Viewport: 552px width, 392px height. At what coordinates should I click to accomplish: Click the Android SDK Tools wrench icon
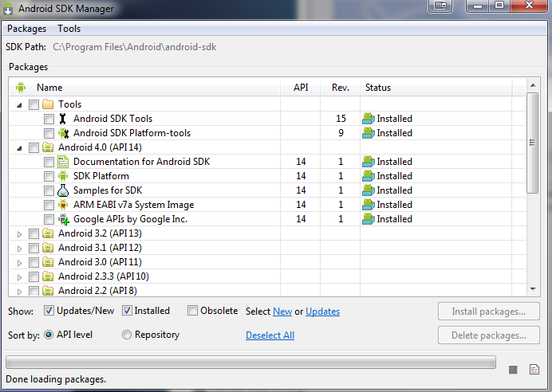click(x=63, y=119)
